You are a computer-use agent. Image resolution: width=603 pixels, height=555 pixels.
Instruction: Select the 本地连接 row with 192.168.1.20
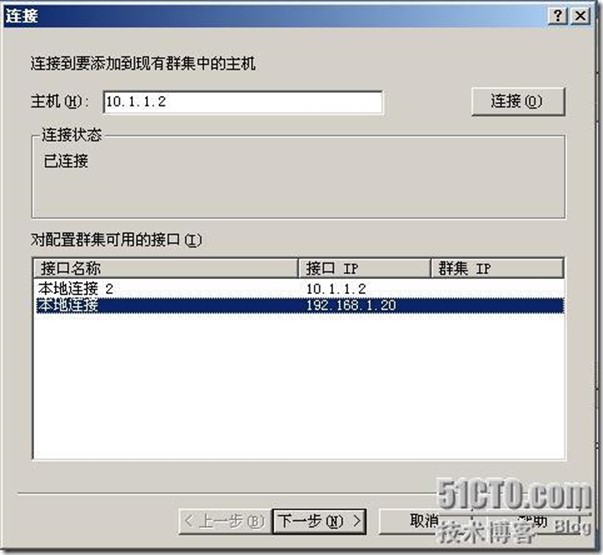tap(298, 305)
